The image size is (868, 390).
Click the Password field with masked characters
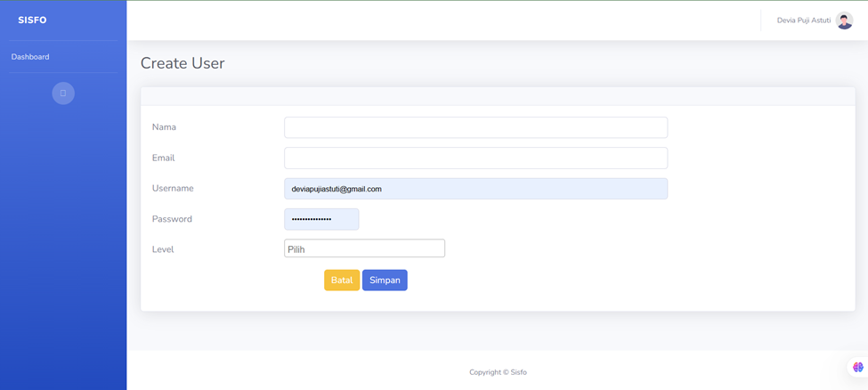click(x=321, y=219)
